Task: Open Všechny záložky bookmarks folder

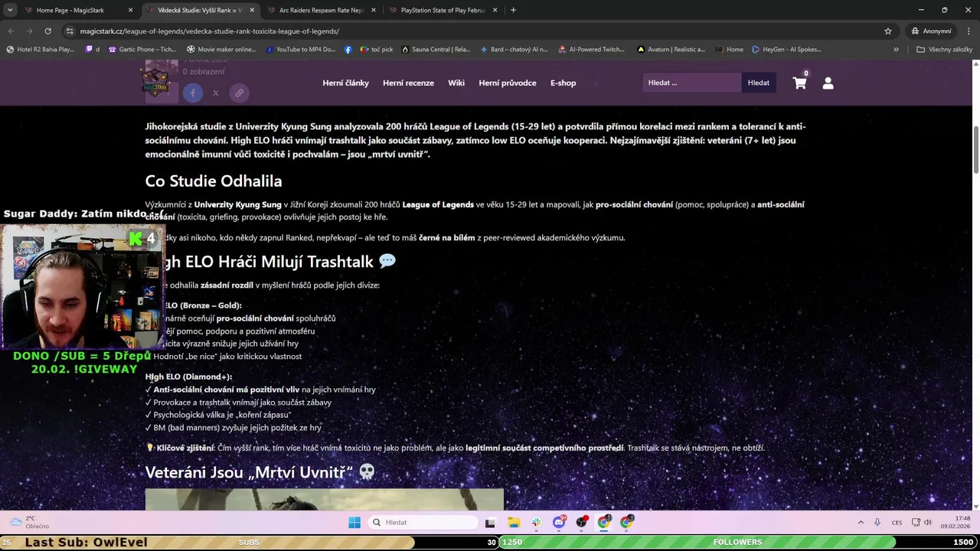Action: [x=944, y=50]
